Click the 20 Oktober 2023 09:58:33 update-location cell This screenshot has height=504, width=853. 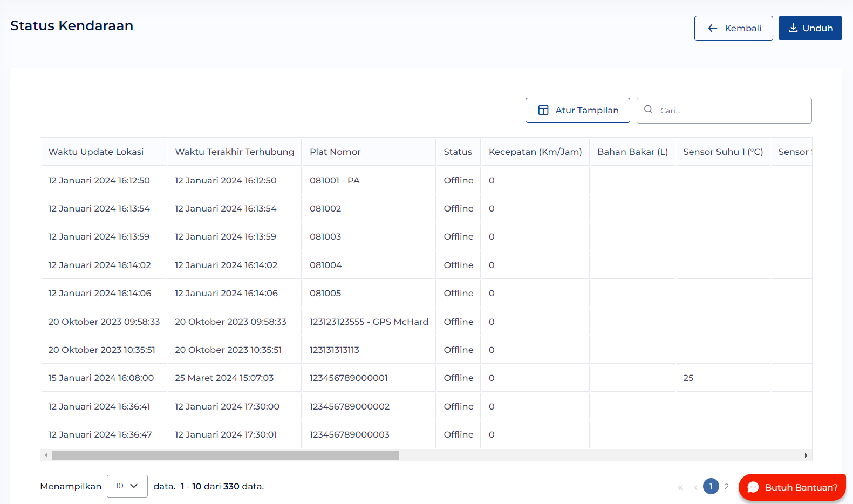point(104,322)
